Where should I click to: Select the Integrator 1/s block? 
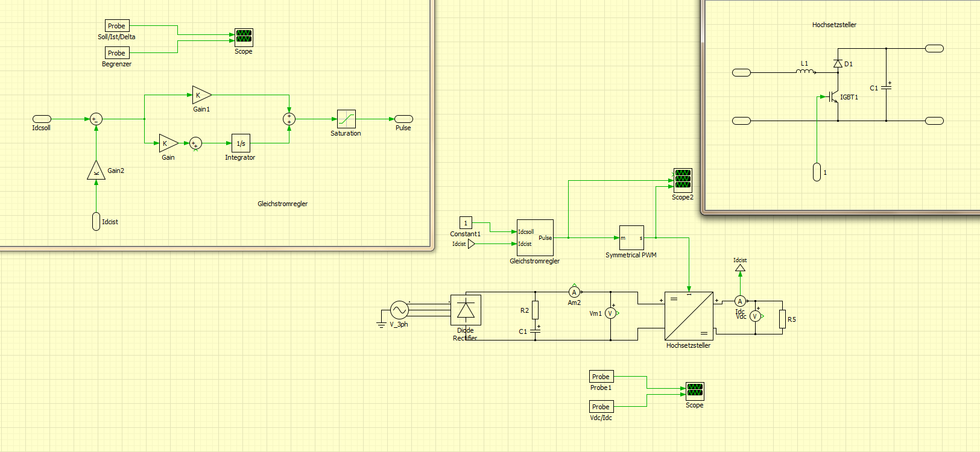coord(241,143)
